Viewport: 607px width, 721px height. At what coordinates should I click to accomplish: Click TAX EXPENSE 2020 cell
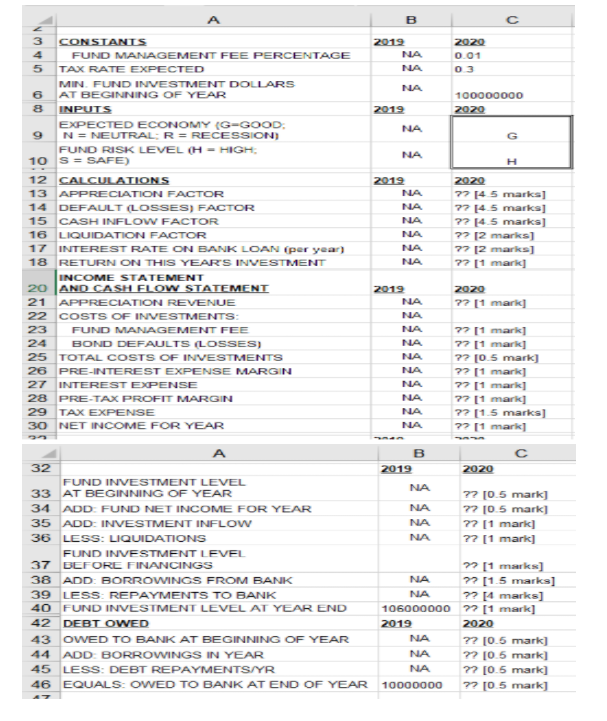(512, 412)
